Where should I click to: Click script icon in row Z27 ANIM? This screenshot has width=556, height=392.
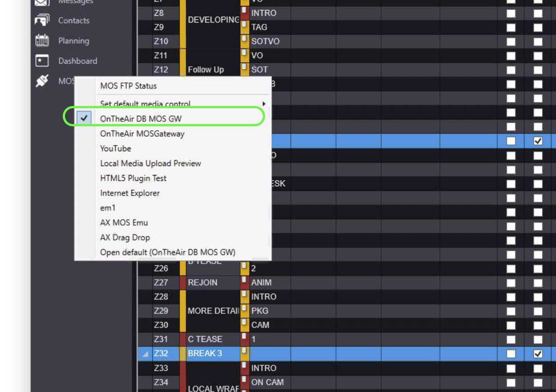244,281
